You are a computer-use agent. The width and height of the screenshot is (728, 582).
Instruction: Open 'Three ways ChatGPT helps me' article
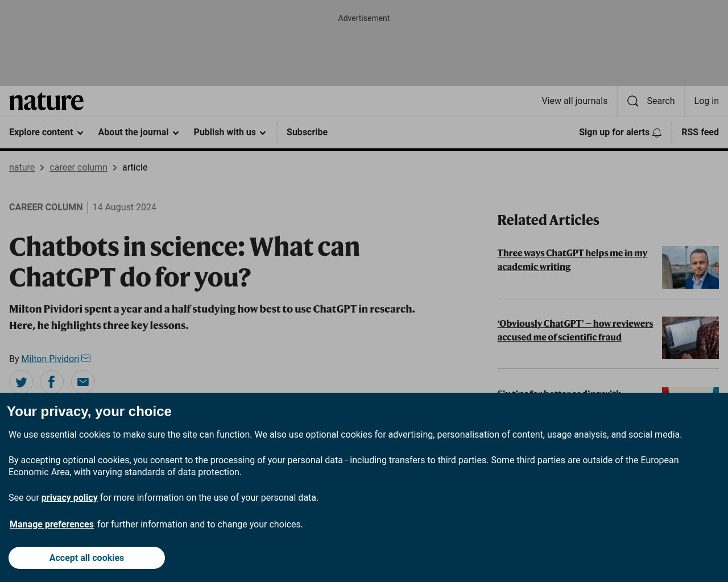[572, 260]
